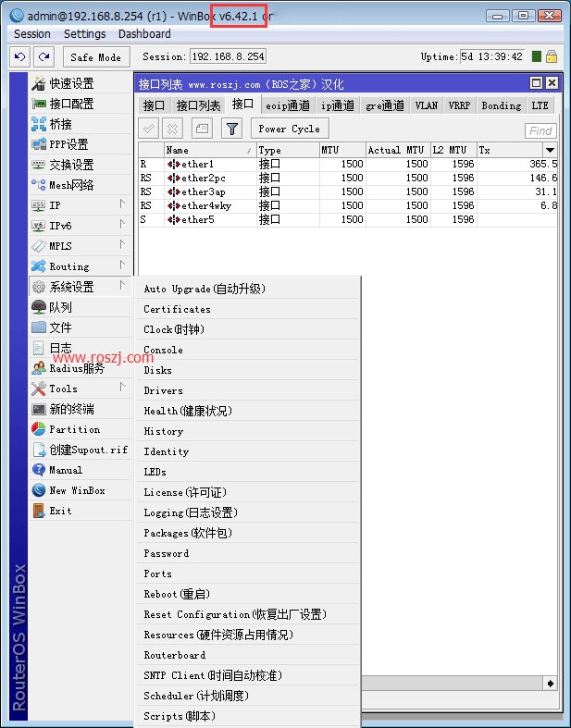Switch to gre通道 tab
The height and width of the screenshot is (728, 571).
(385, 105)
